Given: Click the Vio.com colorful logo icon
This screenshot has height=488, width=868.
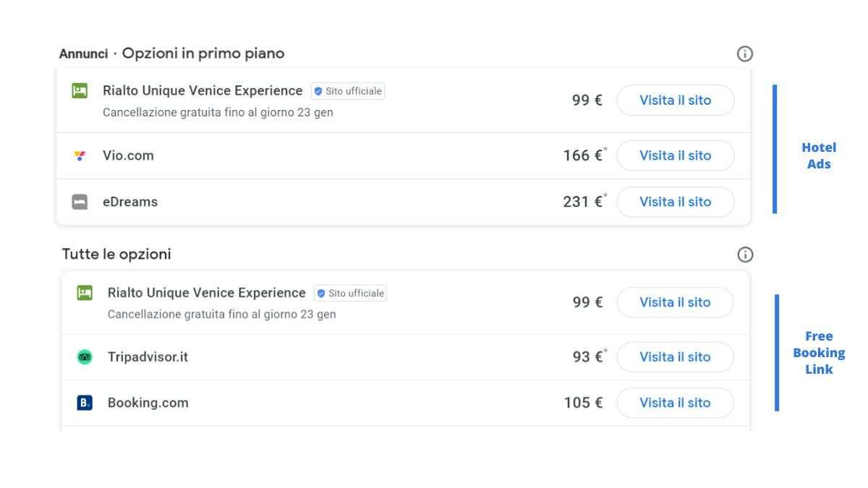Looking at the screenshot, I should (80, 155).
